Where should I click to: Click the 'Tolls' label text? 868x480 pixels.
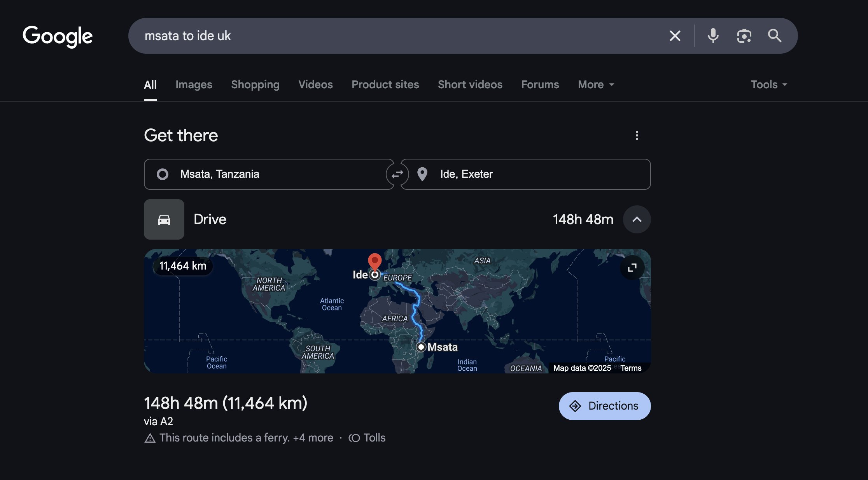[374, 438]
